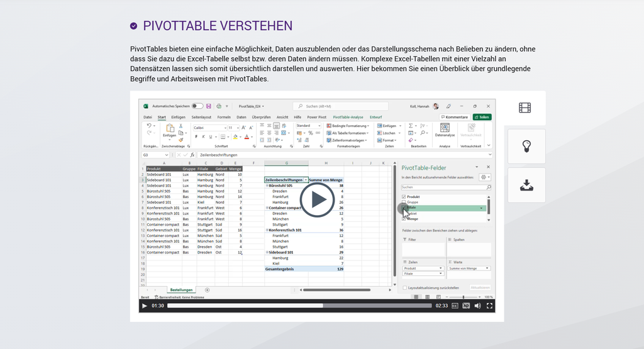Collapse the Konferenztisch 101 pivot group
Screen dimensions: 644x349
(267, 230)
